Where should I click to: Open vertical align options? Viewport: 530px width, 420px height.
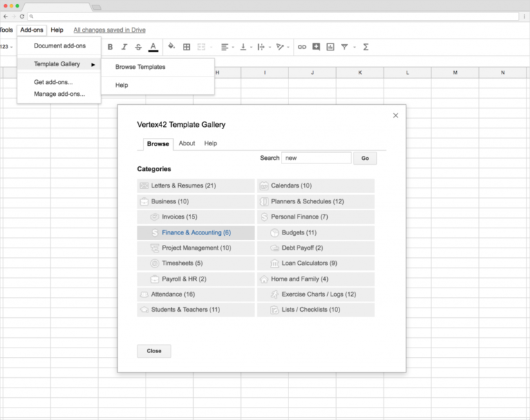click(x=243, y=47)
